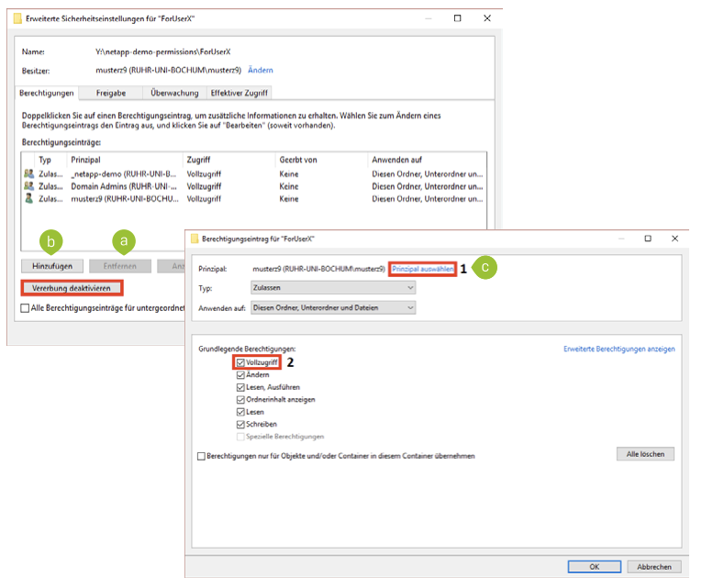Click the Alle löschen button
The width and height of the screenshot is (702, 588).
(645, 454)
